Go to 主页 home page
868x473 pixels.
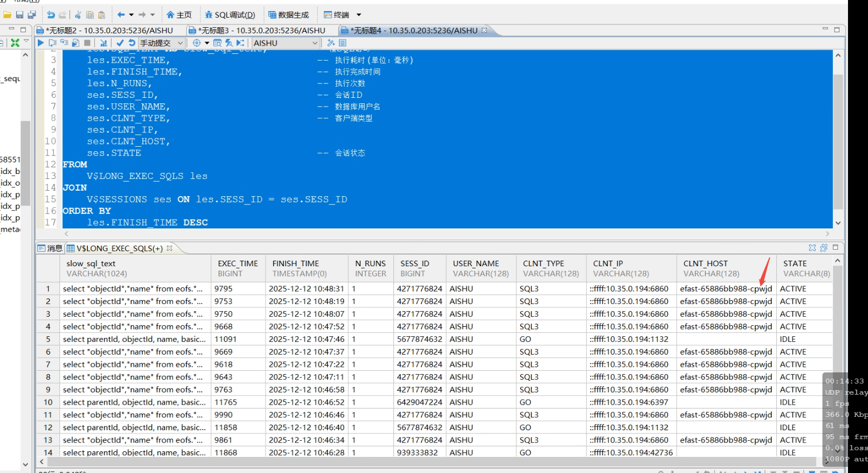point(179,15)
